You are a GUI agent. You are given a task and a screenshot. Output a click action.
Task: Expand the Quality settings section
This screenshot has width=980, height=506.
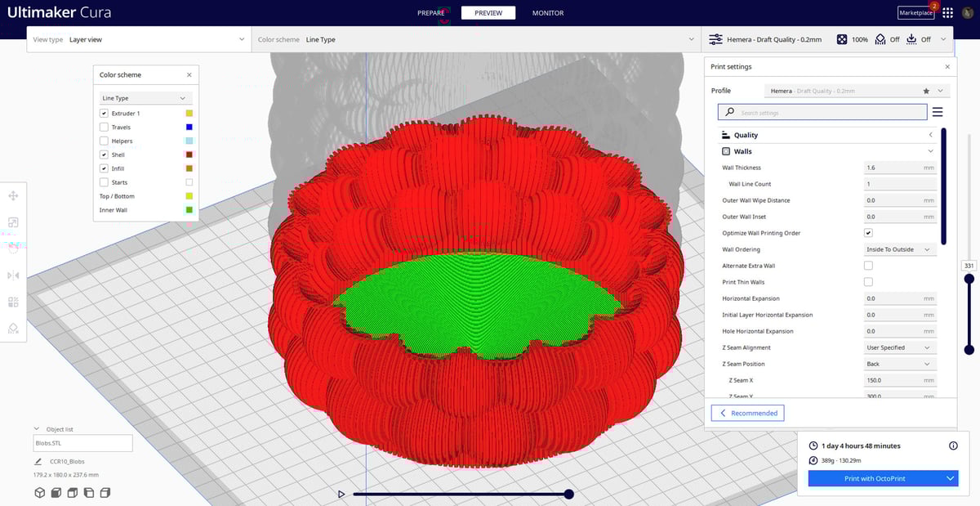click(x=827, y=135)
